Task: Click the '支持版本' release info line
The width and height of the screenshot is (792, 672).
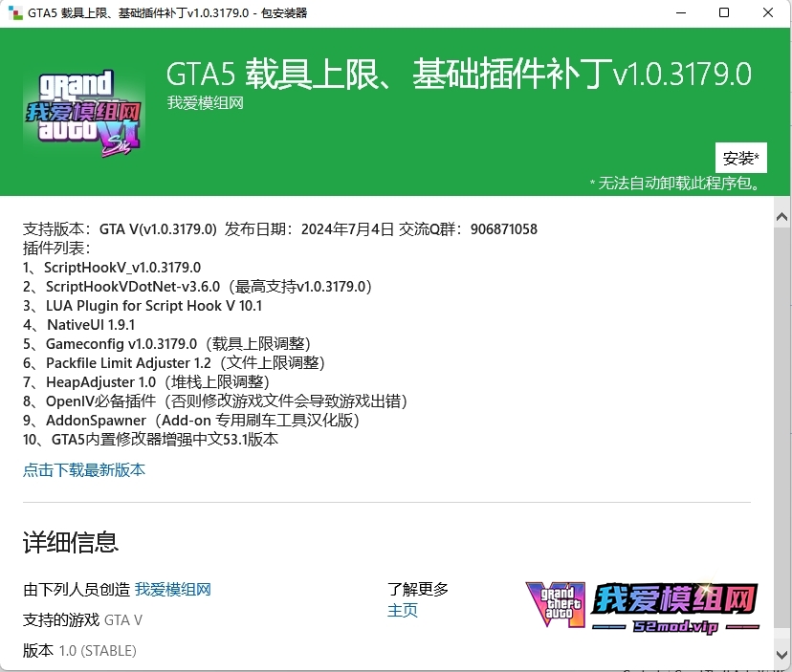Action: coord(280,229)
